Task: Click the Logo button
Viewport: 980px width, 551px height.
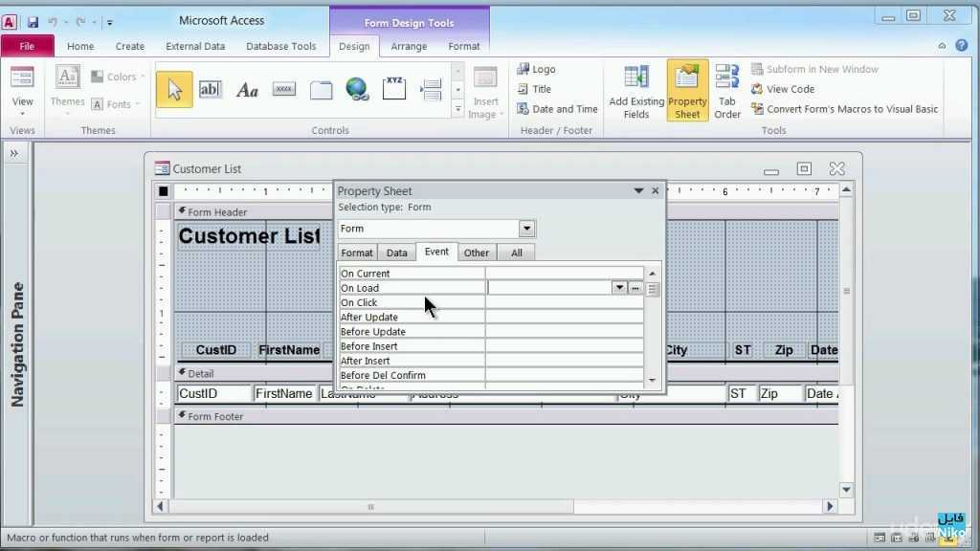Action: (x=536, y=69)
